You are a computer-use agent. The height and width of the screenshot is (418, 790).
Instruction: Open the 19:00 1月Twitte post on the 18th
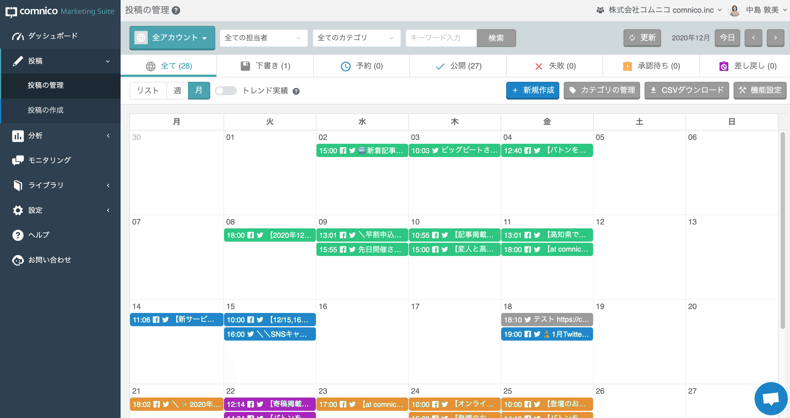(547, 334)
